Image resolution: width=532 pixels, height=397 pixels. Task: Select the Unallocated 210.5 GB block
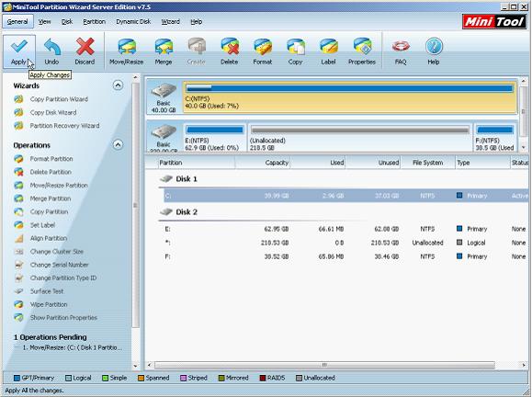click(359, 138)
